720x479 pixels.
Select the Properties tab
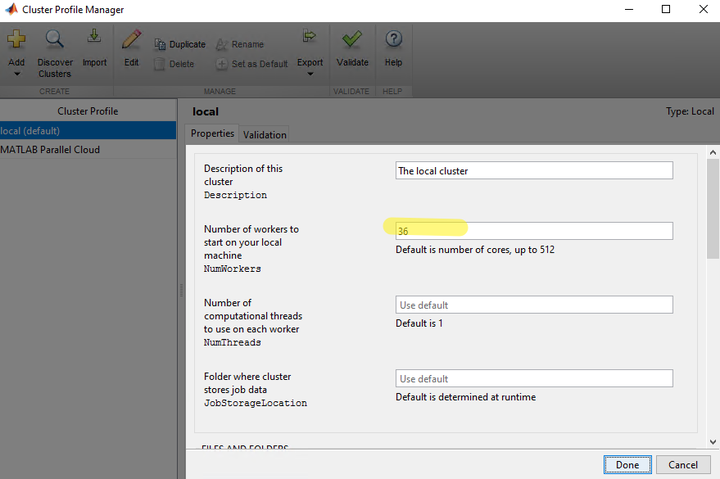coord(212,133)
